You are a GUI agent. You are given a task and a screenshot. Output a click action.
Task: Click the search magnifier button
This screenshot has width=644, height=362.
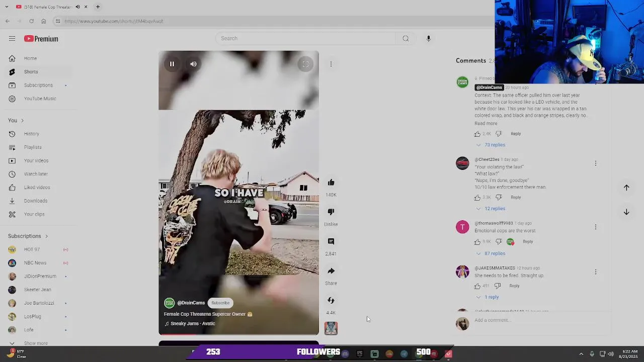pos(406,38)
